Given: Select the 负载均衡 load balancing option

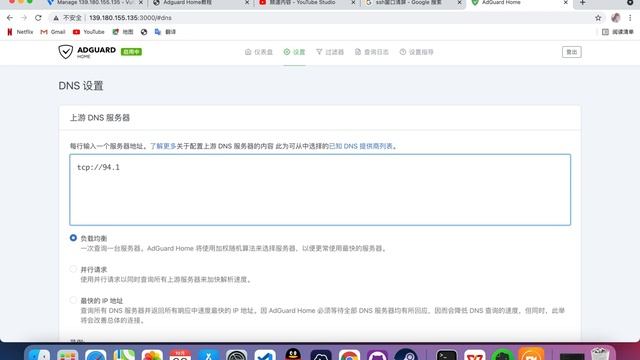Looking at the screenshot, I should pos(73,238).
